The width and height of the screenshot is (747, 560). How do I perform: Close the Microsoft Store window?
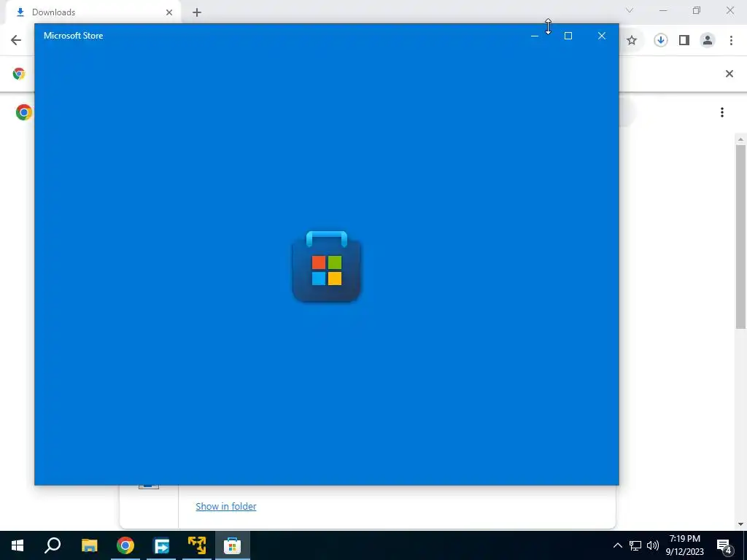[602, 36]
